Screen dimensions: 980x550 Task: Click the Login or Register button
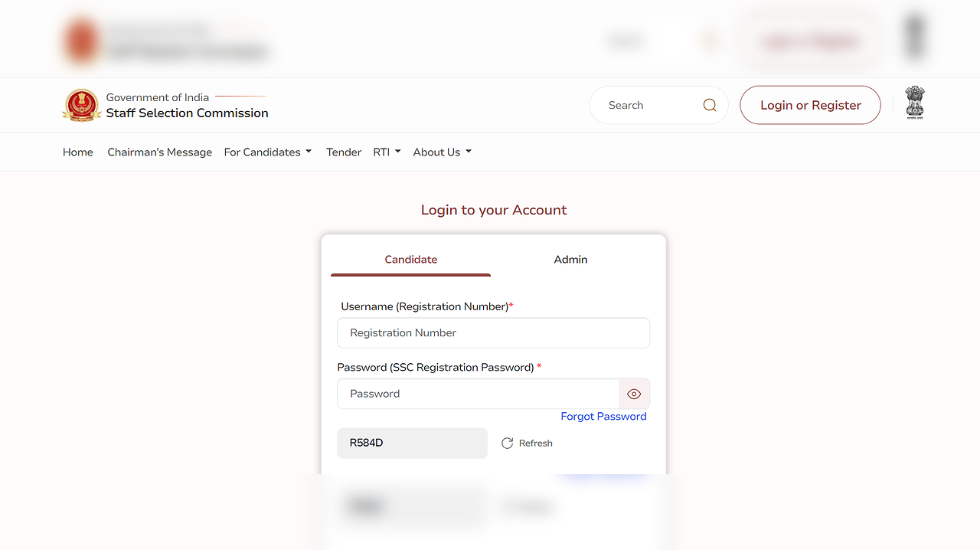coord(810,105)
